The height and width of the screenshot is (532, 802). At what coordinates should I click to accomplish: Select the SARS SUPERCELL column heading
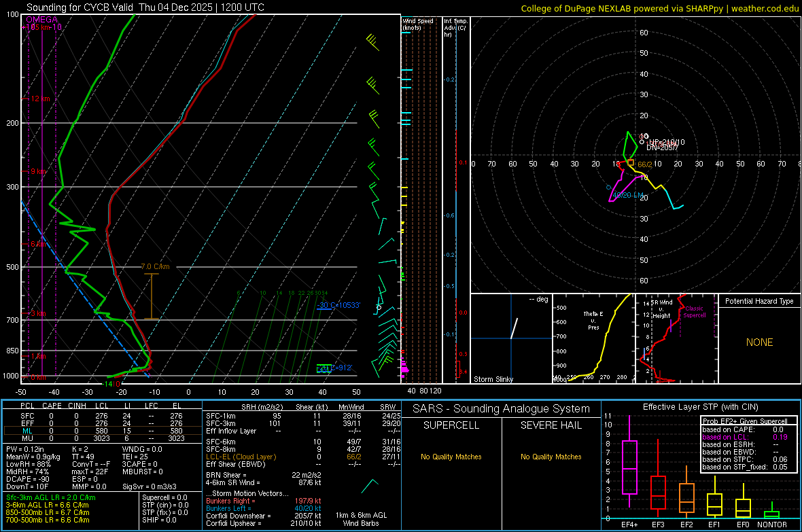451,425
